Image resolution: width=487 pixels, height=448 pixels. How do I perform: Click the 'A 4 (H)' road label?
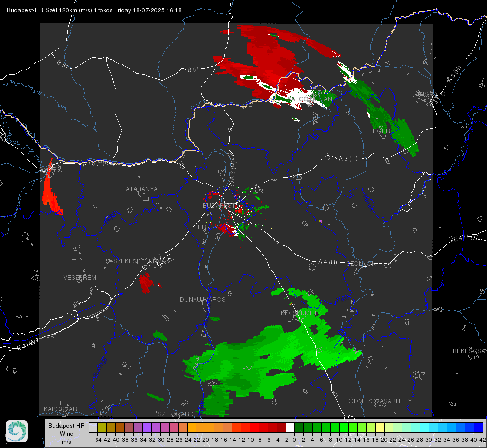(328, 262)
